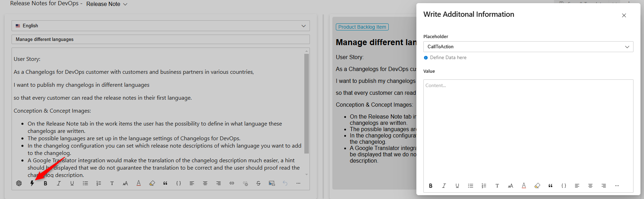Apply strikethrough in the main editor toolbar

point(258,183)
